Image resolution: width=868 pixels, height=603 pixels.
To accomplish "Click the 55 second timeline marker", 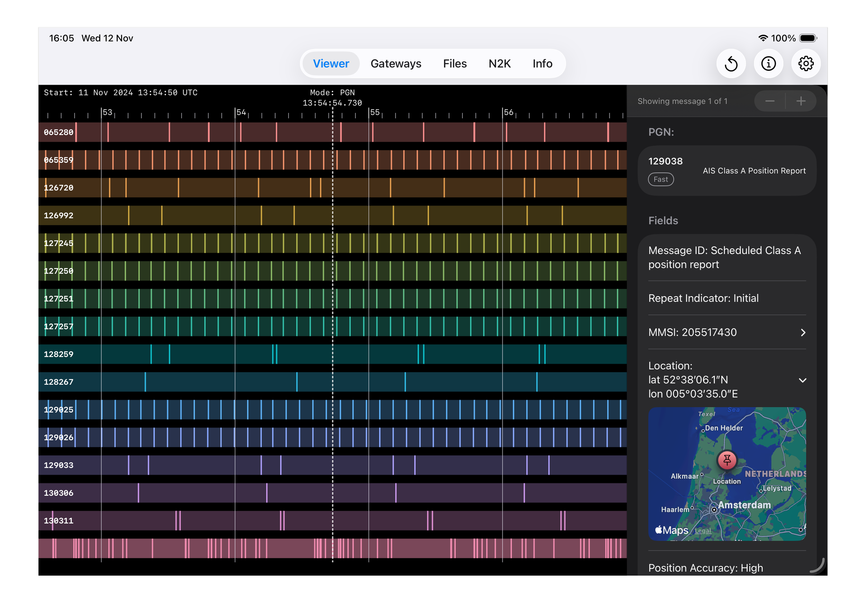I will pos(375,112).
